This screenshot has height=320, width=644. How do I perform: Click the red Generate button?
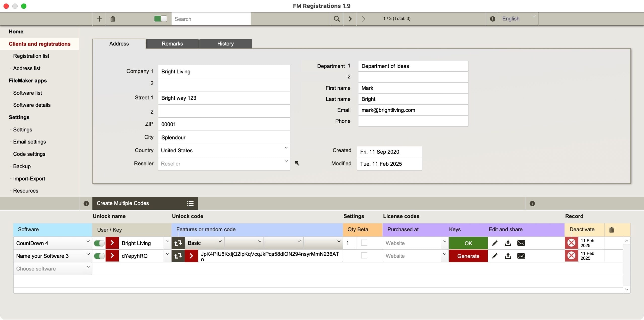[468, 256]
